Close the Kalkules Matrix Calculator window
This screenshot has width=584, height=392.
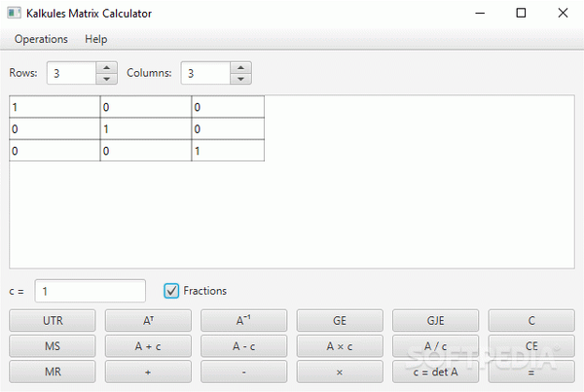coord(563,14)
